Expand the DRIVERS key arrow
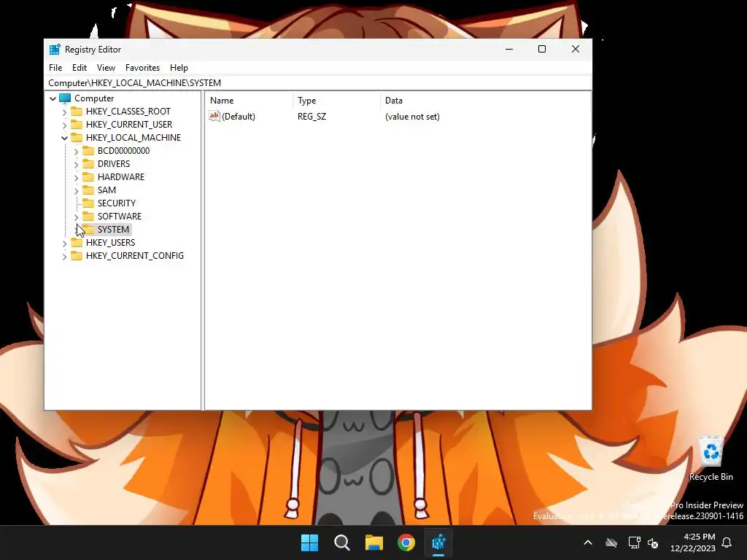 pos(76,164)
